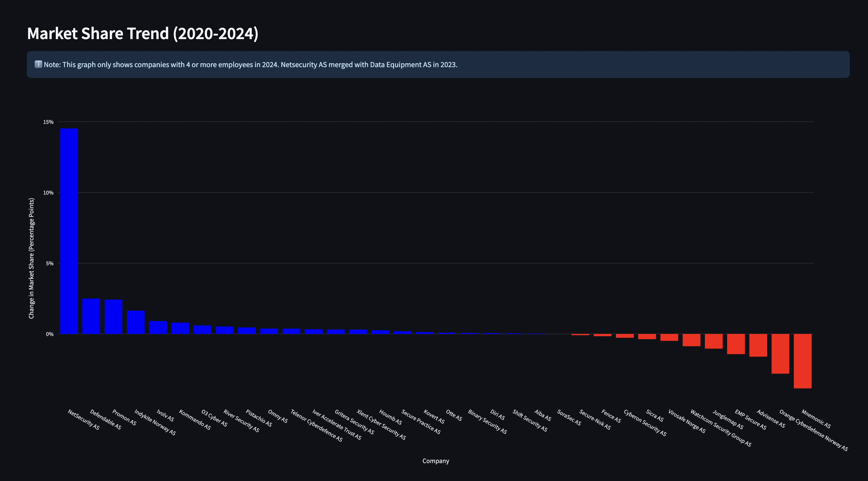
Task: Click the Kommando AS axis label
Action: (195, 420)
